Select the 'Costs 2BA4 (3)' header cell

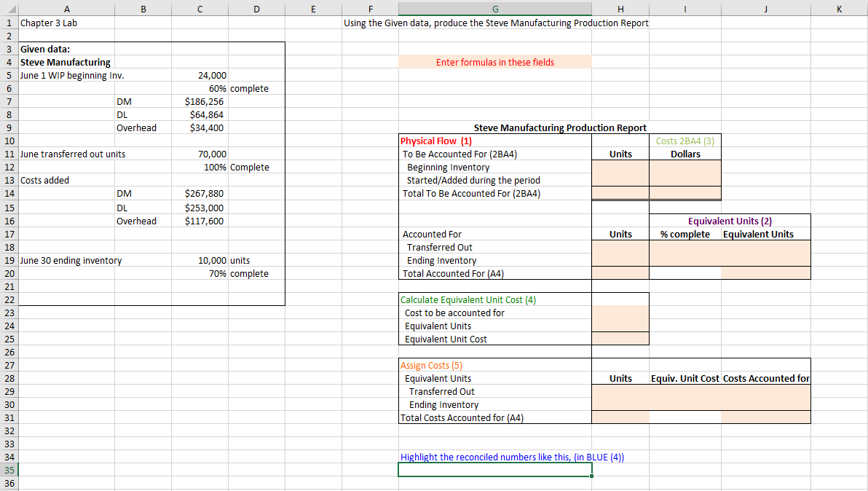(684, 141)
